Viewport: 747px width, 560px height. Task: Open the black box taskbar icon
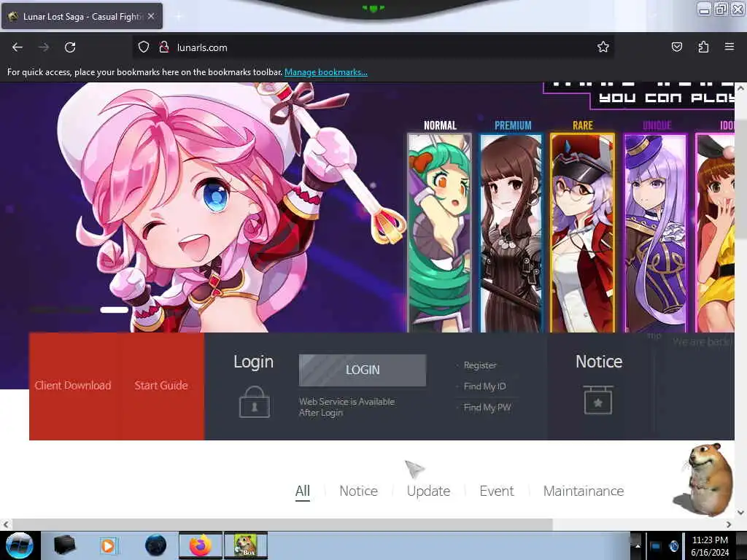click(64, 545)
